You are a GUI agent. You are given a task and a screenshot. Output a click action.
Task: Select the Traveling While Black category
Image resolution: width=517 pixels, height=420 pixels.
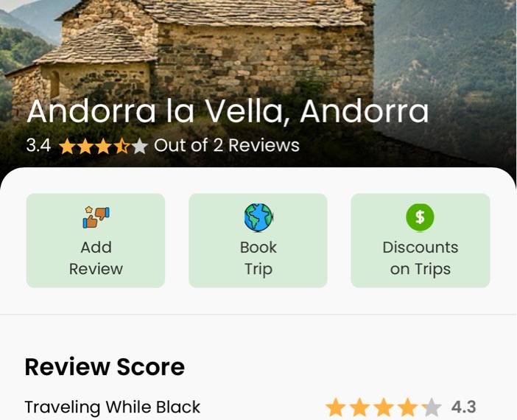pyautogui.click(x=113, y=407)
